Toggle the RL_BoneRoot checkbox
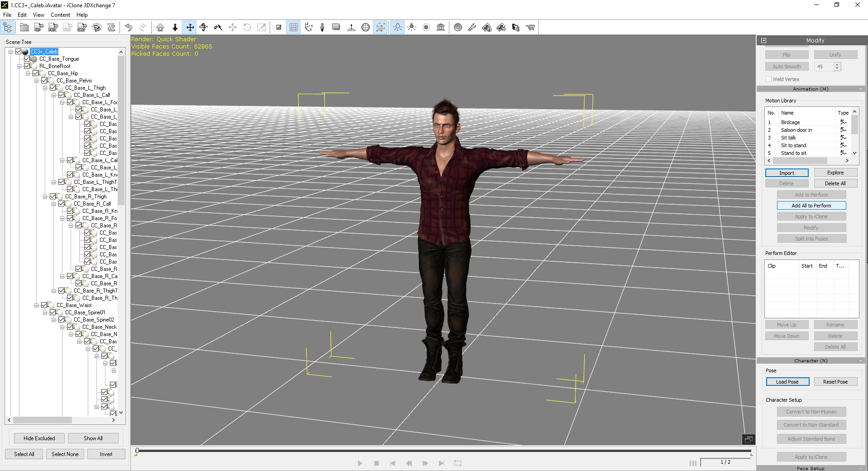 [27, 66]
